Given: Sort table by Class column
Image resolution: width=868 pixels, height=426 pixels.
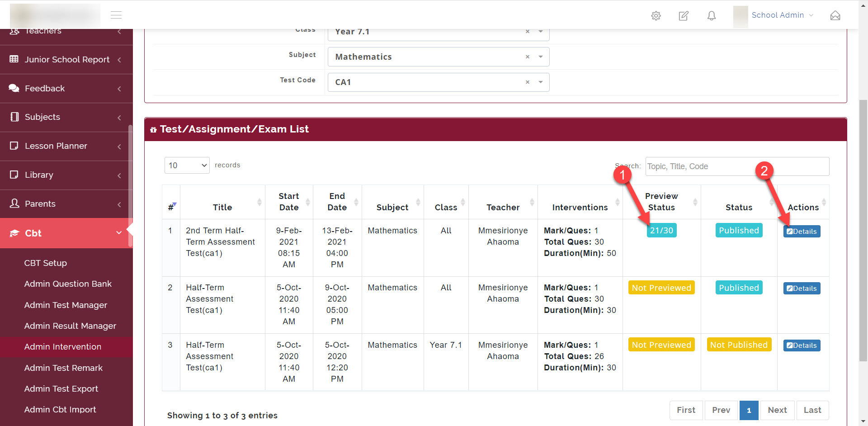Looking at the screenshot, I should tap(446, 202).
